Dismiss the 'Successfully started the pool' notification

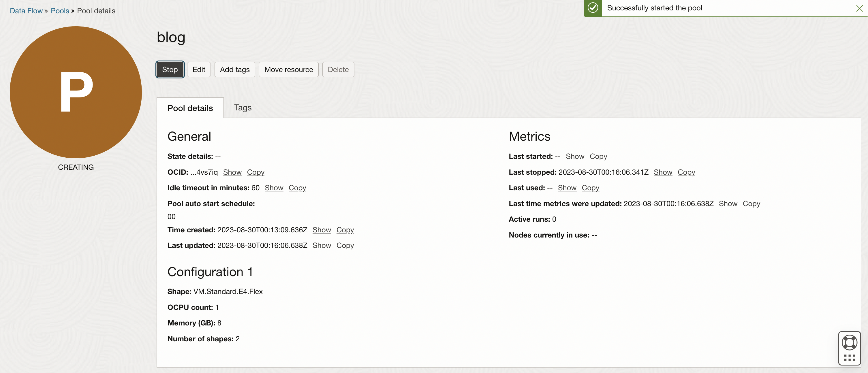pyautogui.click(x=860, y=8)
